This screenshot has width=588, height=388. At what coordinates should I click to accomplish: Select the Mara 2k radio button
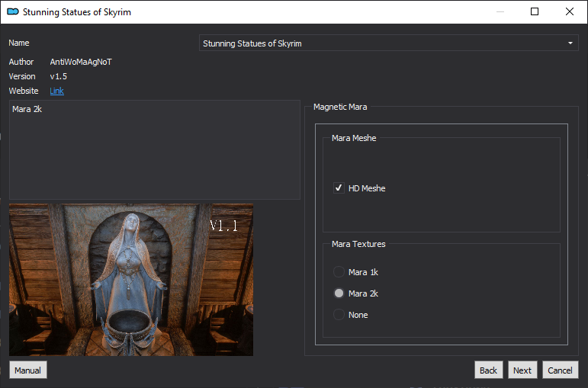(x=339, y=293)
